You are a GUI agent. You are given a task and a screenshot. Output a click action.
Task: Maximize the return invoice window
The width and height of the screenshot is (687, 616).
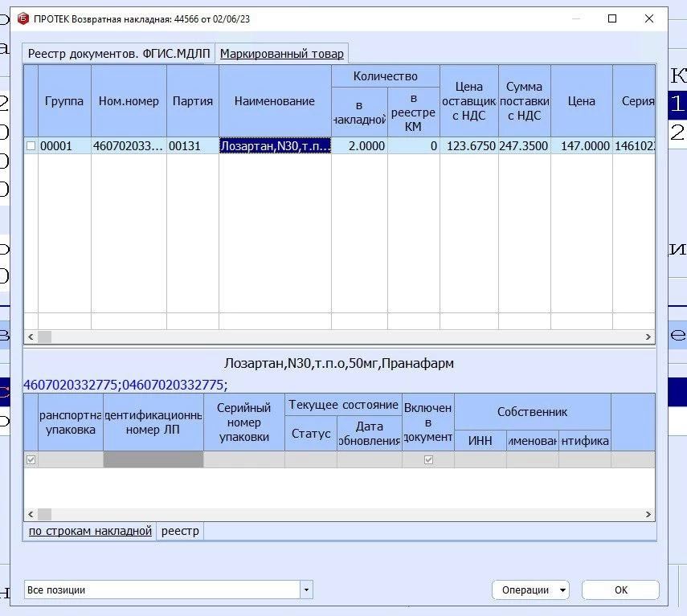click(612, 18)
